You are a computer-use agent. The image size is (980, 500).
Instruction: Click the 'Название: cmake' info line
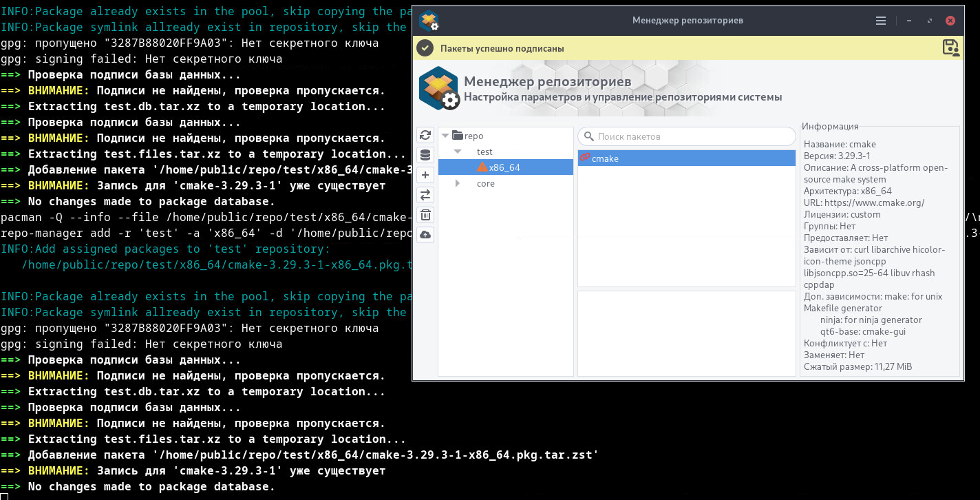click(840, 144)
